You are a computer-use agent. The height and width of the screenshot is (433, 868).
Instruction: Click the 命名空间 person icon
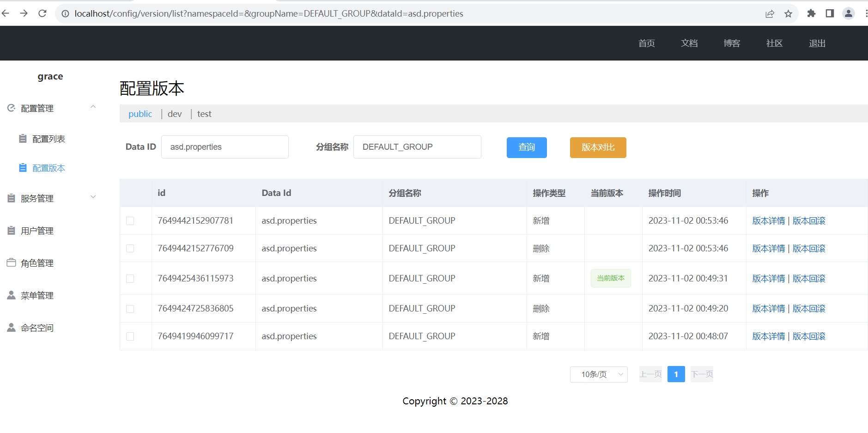point(11,327)
